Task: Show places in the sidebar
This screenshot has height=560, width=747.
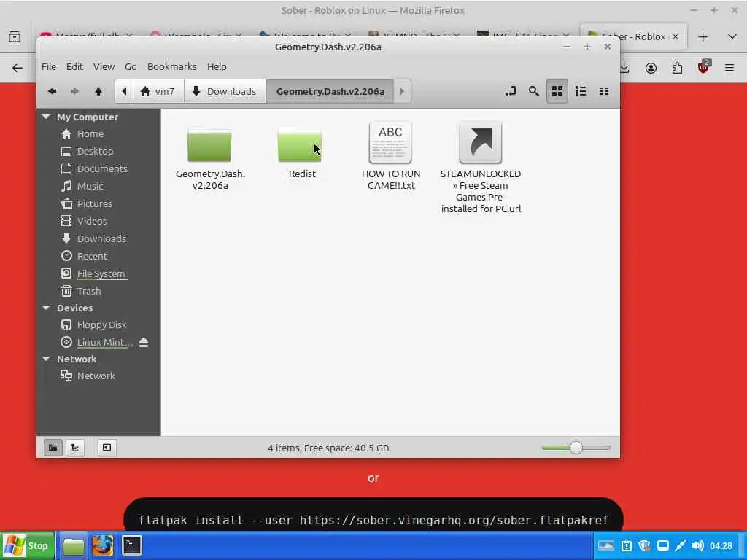Action: pos(53,448)
